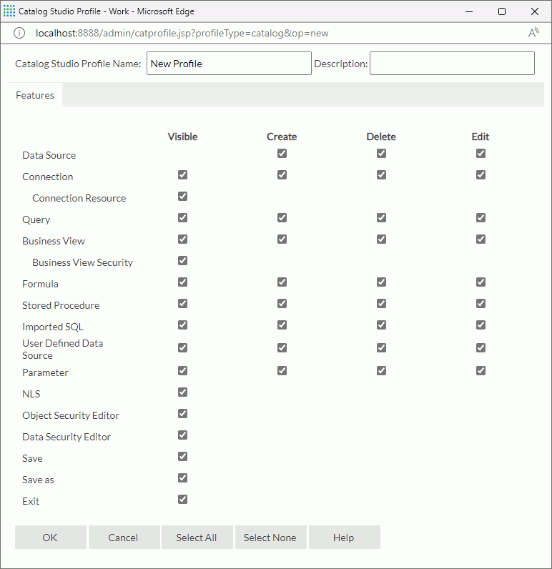Toggle Query Create checkbox

point(282,218)
